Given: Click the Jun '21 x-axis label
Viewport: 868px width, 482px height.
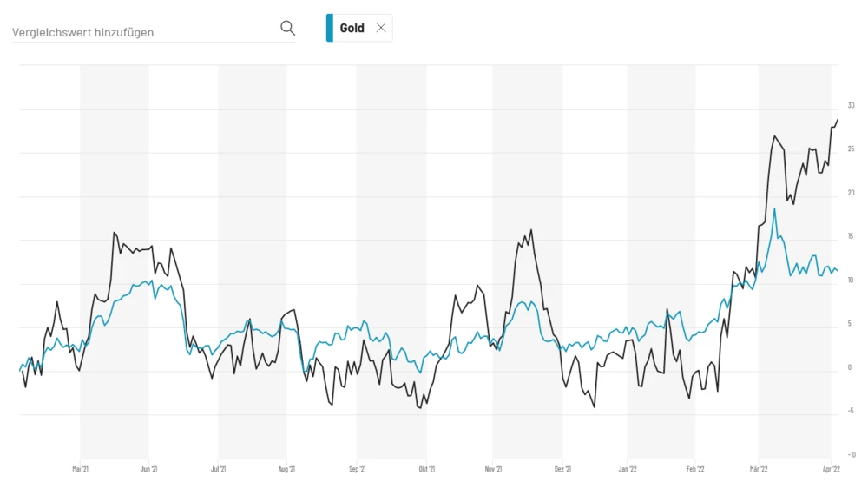Looking at the screenshot, I should pyautogui.click(x=148, y=468).
